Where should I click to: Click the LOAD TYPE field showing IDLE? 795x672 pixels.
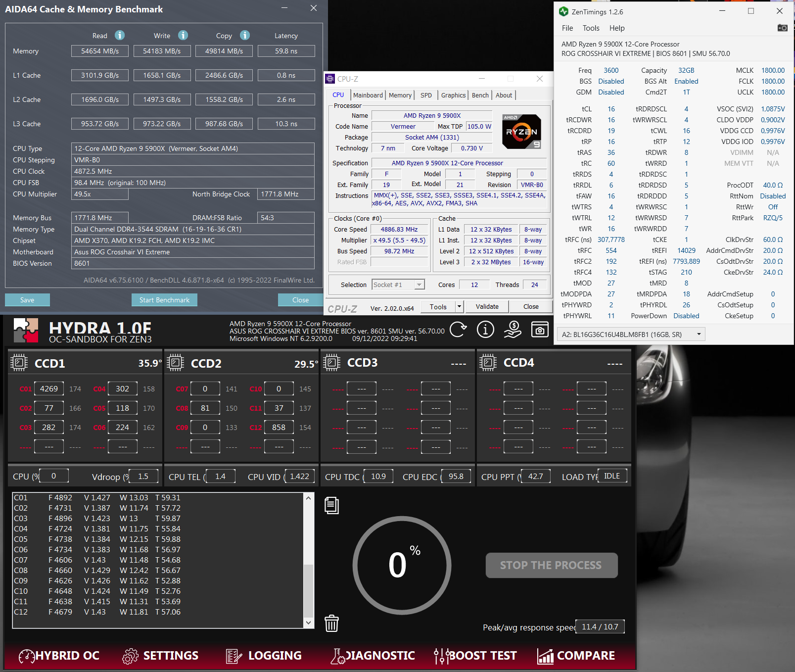coord(612,476)
